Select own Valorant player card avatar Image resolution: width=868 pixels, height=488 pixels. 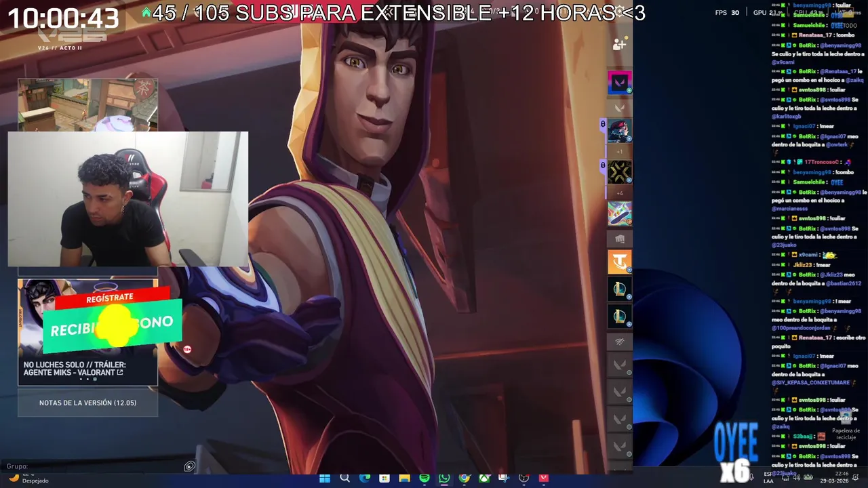[x=619, y=83]
